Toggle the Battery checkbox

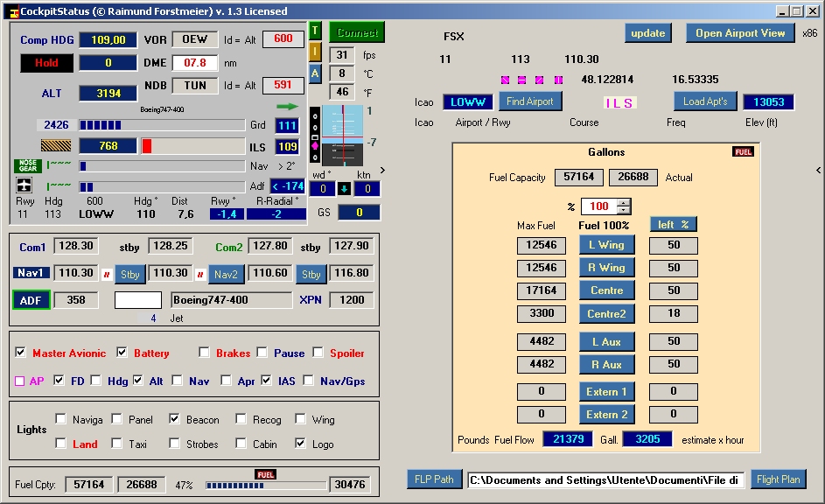coord(122,352)
